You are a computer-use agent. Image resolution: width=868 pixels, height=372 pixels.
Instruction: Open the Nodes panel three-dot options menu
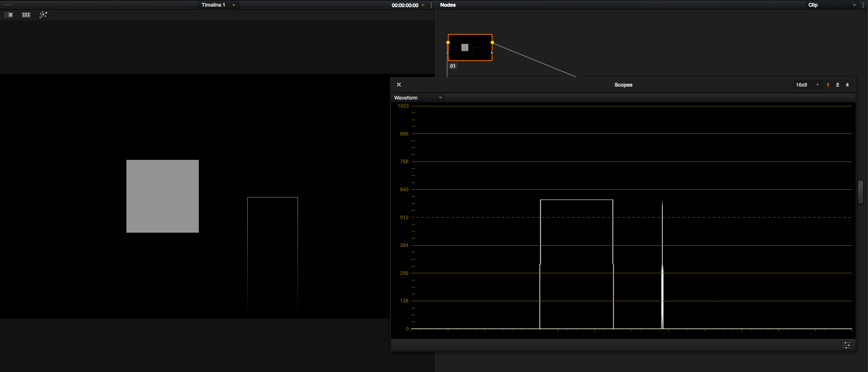pyautogui.click(x=863, y=5)
